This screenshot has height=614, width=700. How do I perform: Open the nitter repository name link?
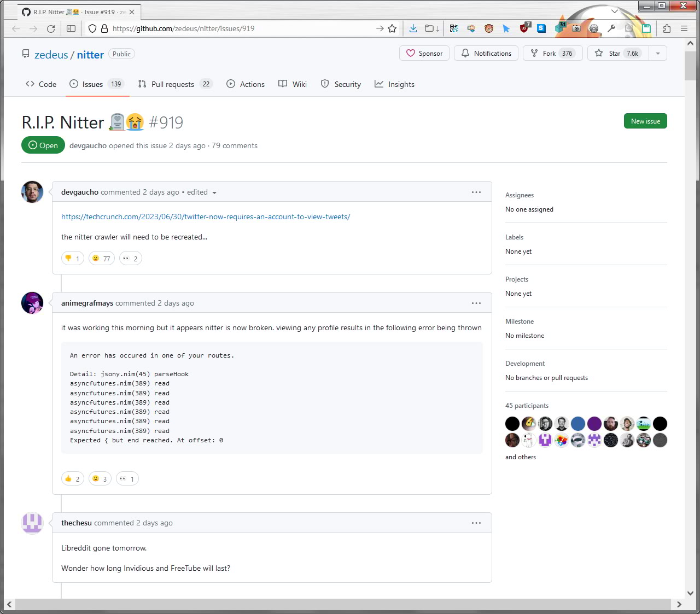90,55
